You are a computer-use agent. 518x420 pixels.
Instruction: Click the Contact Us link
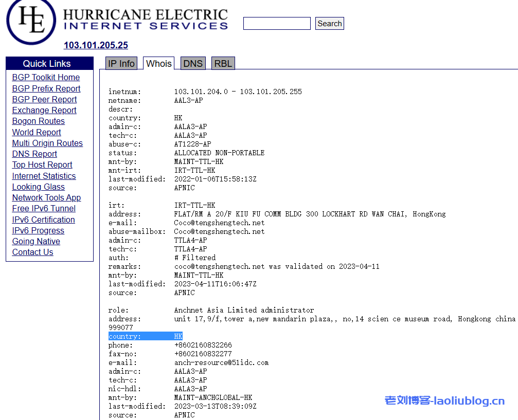pyautogui.click(x=33, y=252)
